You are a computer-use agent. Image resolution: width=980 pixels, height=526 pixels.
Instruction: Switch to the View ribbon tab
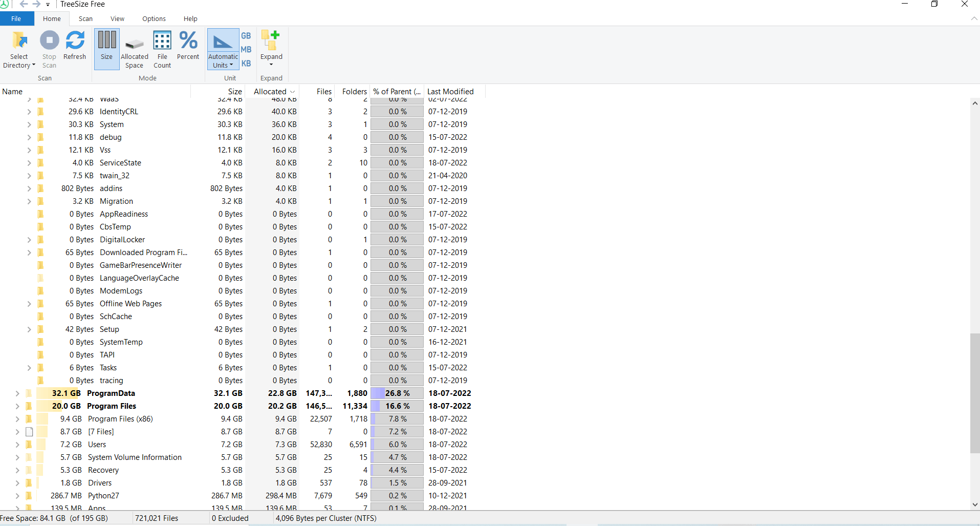point(117,18)
